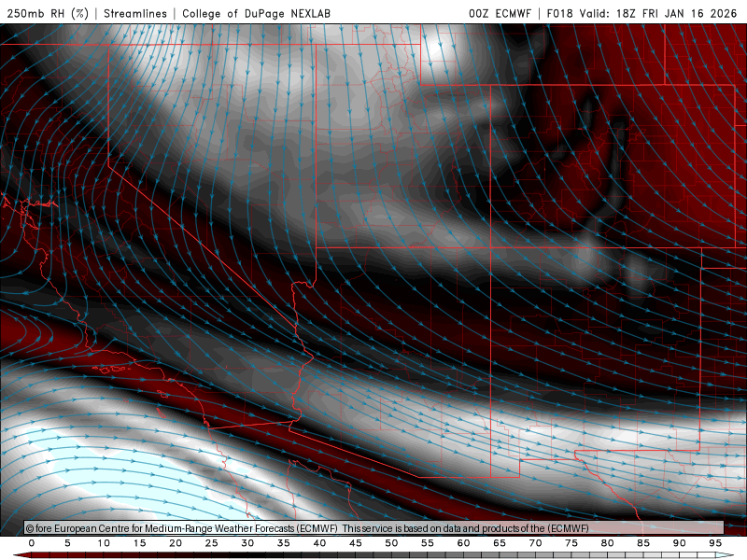Click the colorbar label "55"
This screenshot has width=747, height=560.
click(x=428, y=543)
